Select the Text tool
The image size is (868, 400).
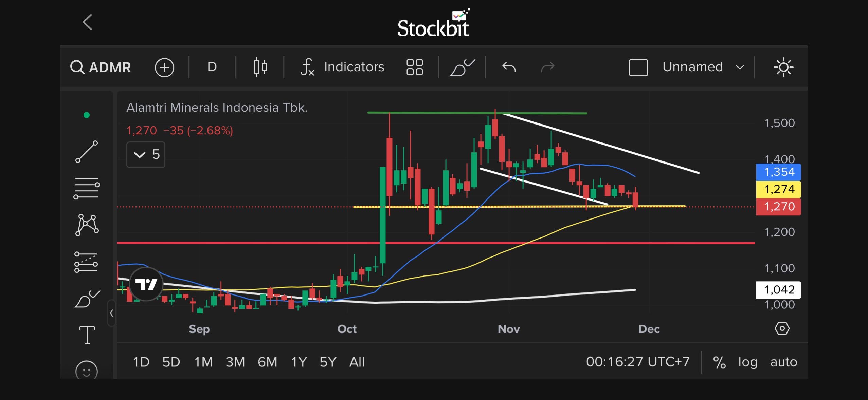pos(87,335)
